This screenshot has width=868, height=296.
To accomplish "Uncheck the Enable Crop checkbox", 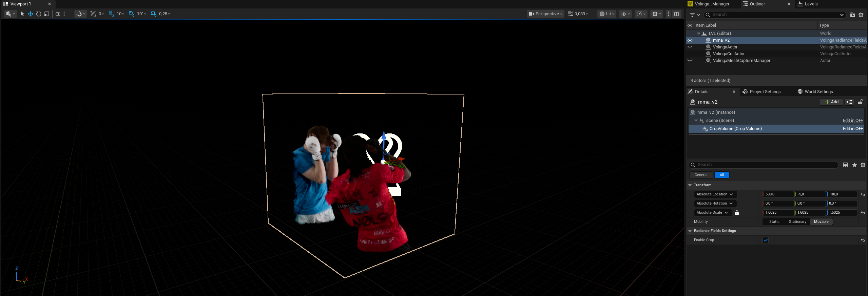I will pyautogui.click(x=766, y=240).
